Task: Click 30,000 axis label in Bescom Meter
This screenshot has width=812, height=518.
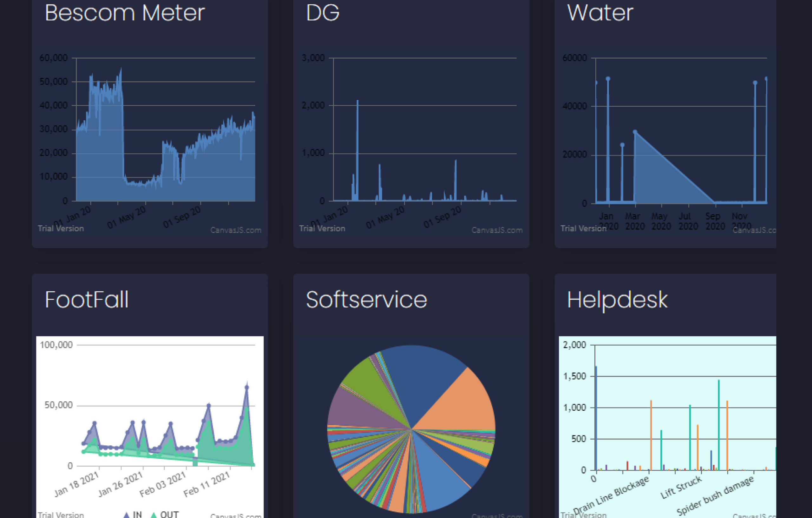Action: click(x=53, y=129)
